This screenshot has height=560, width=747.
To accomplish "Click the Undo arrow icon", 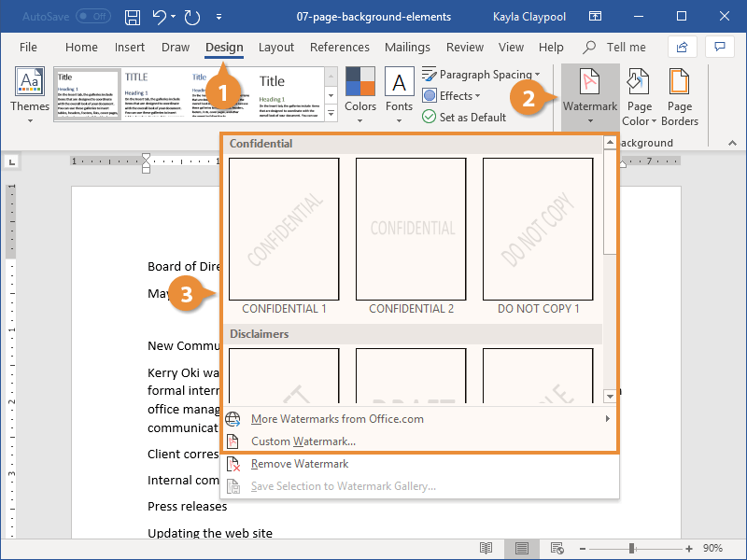I will [x=160, y=17].
